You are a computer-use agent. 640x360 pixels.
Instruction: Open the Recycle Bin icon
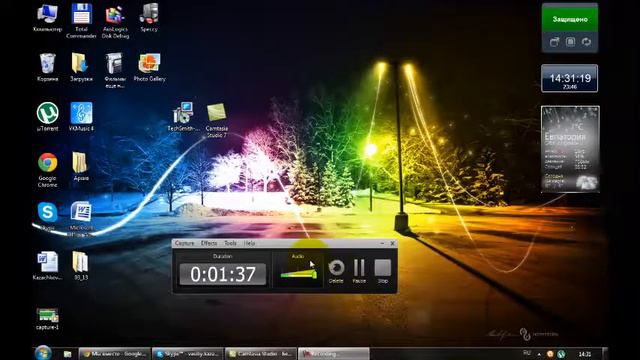pos(47,67)
